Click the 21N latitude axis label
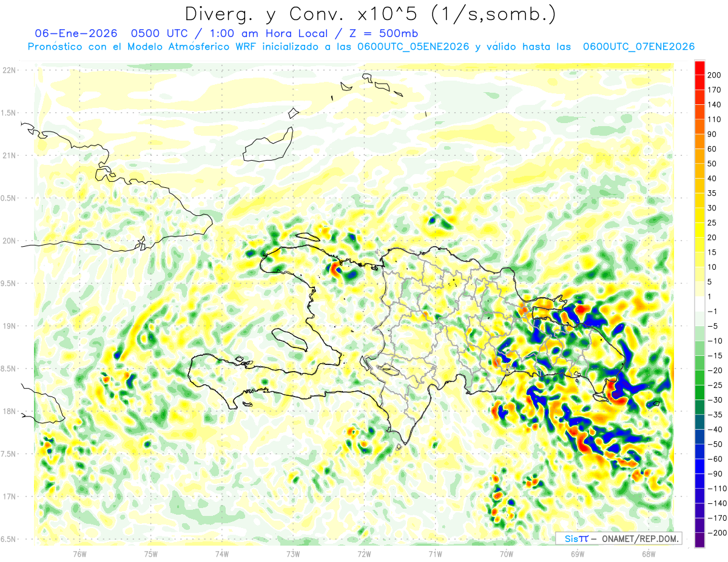The height and width of the screenshot is (562, 728). click(9, 155)
